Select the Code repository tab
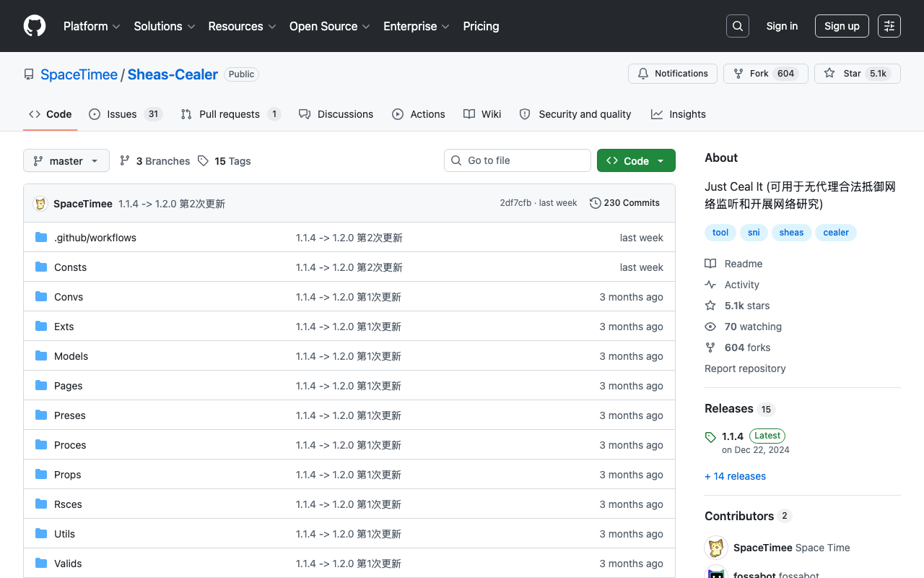Screen dimensions: 924x578 pos(51,114)
